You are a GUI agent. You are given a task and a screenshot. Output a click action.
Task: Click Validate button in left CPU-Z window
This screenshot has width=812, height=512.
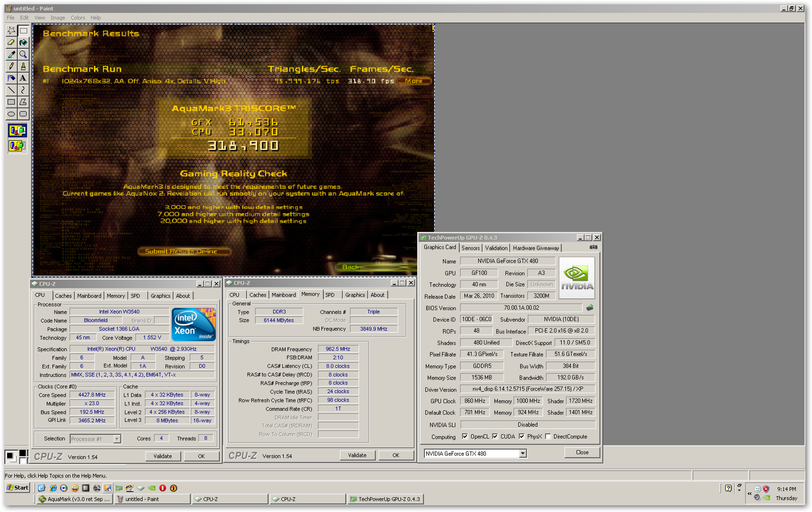(163, 456)
